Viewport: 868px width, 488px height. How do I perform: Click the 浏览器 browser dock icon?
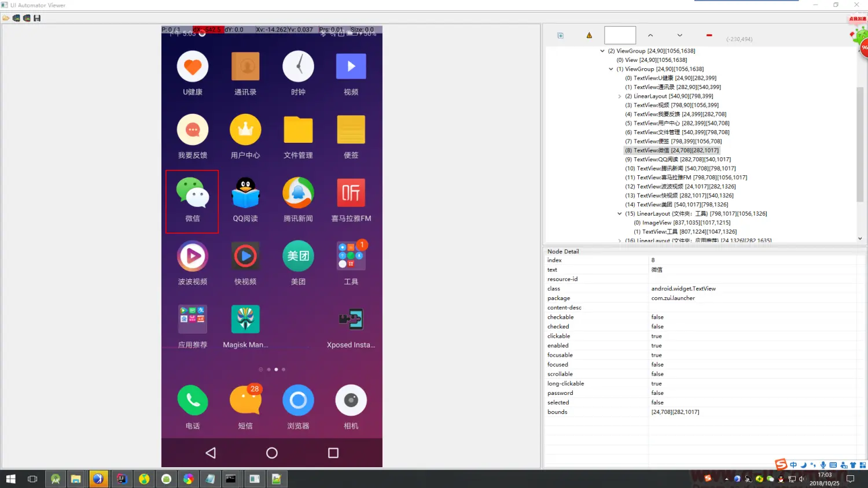298,400
